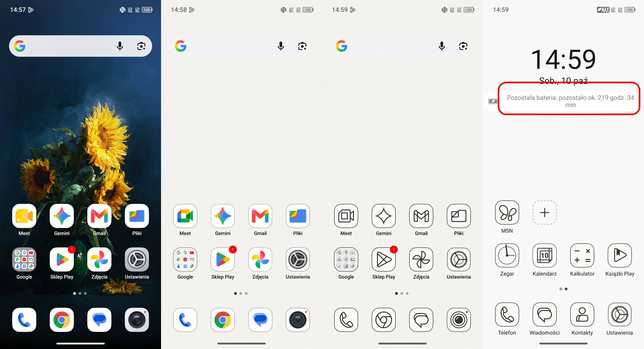Open Ustawienia in simplified screen dock
Viewport: 644px width, 349px height.
tap(620, 315)
